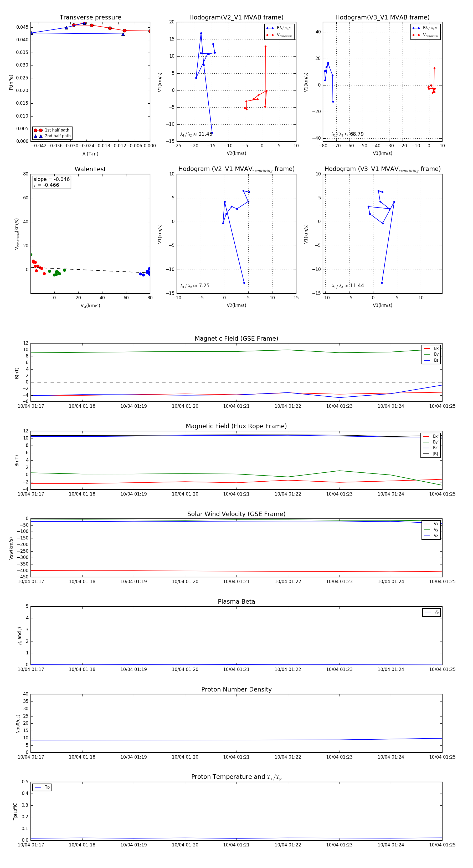473x868 pixels.
Task: Click the "Tp" legend entry in Proton Temperature plot
Action: [x=42, y=788]
